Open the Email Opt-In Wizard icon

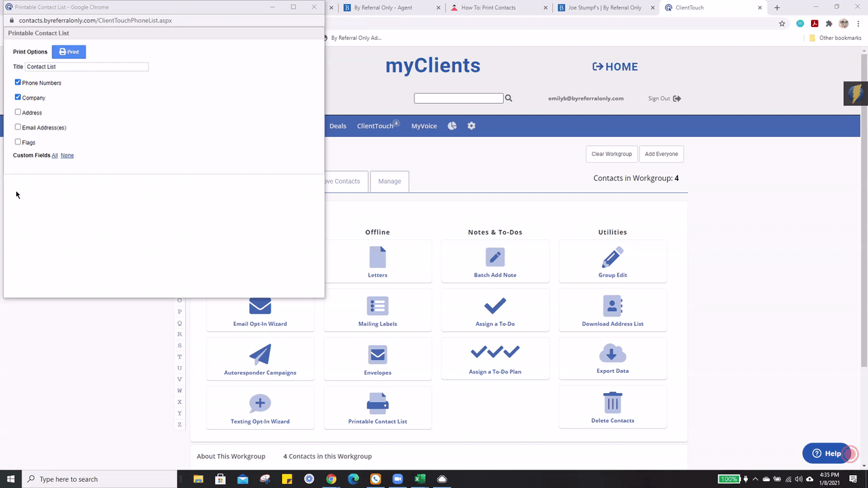[x=260, y=307]
